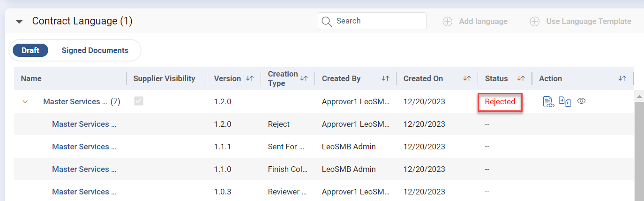The image size is (644, 201).
Task: Sort by the Creation Type column arrows
Action: (x=304, y=78)
